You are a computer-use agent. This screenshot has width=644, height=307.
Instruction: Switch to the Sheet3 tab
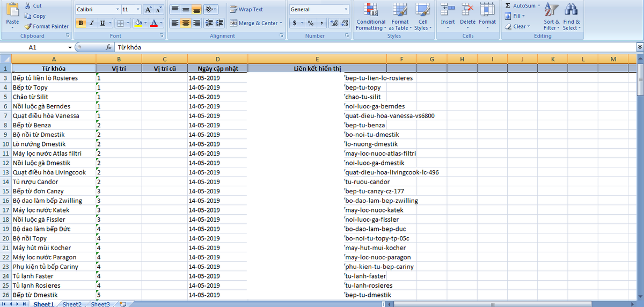tap(100, 304)
